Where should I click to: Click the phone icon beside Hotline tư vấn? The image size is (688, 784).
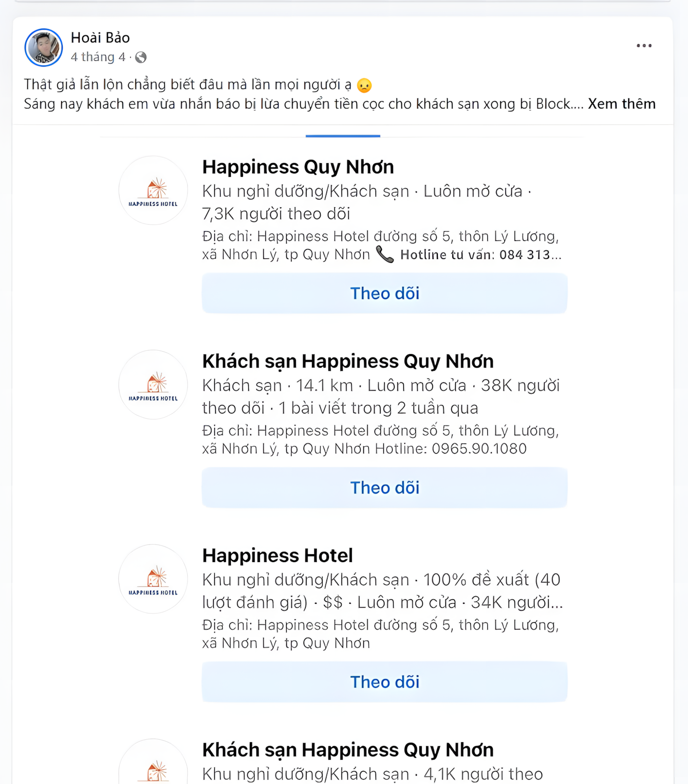385,255
